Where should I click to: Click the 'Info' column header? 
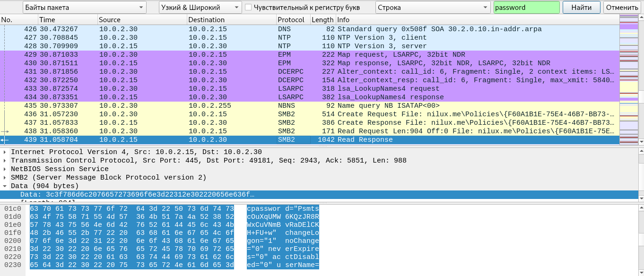[478, 20]
